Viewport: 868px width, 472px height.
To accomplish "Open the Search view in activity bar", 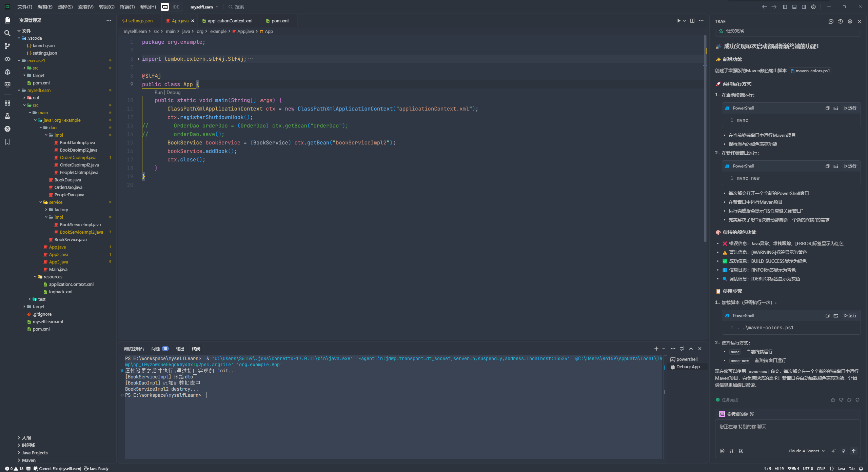I will 7,33.
